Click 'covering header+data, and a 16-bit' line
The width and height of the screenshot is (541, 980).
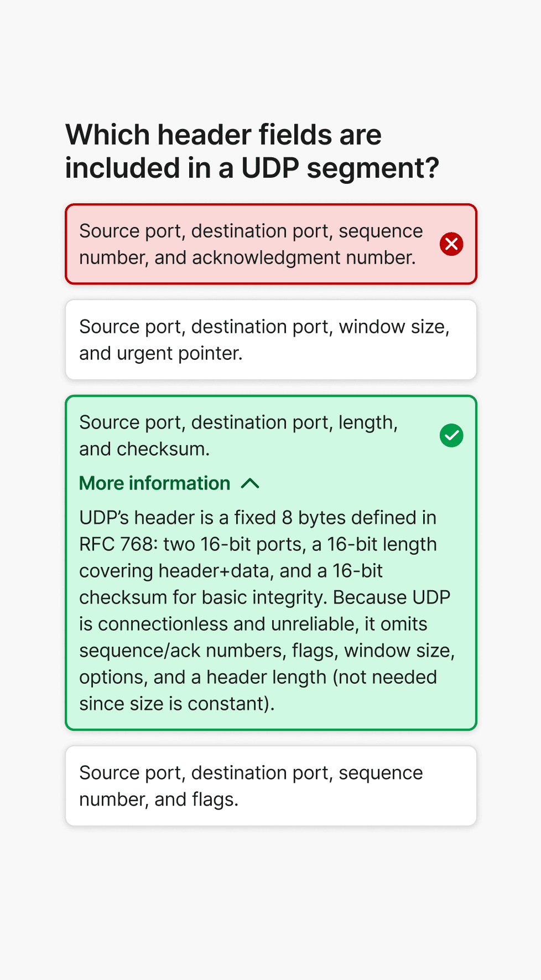click(x=231, y=571)
